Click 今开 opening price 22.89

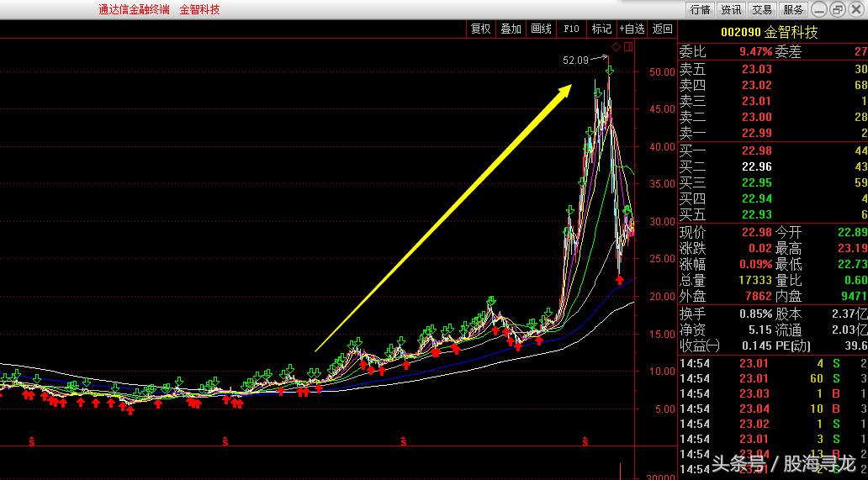pyautogui.click(x=853, y=232)
